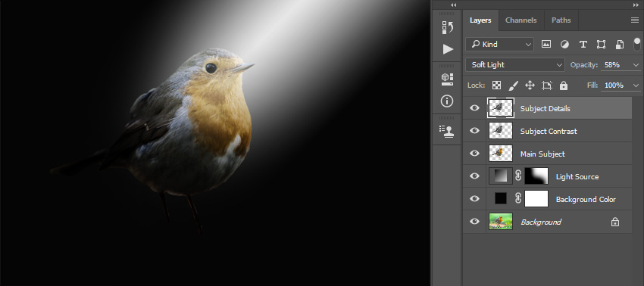Hide the Main Subject layer
644x286 pixels.
click(x=474, y=153)
